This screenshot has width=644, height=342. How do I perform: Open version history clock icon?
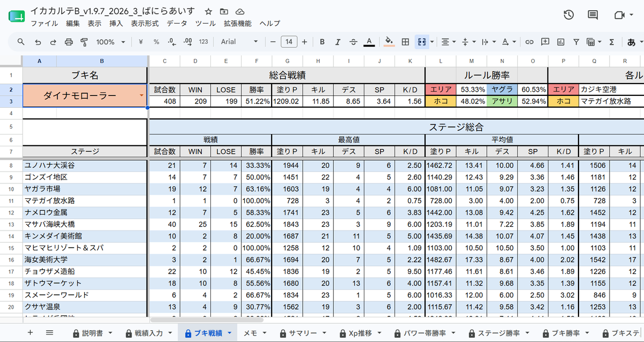569,15
